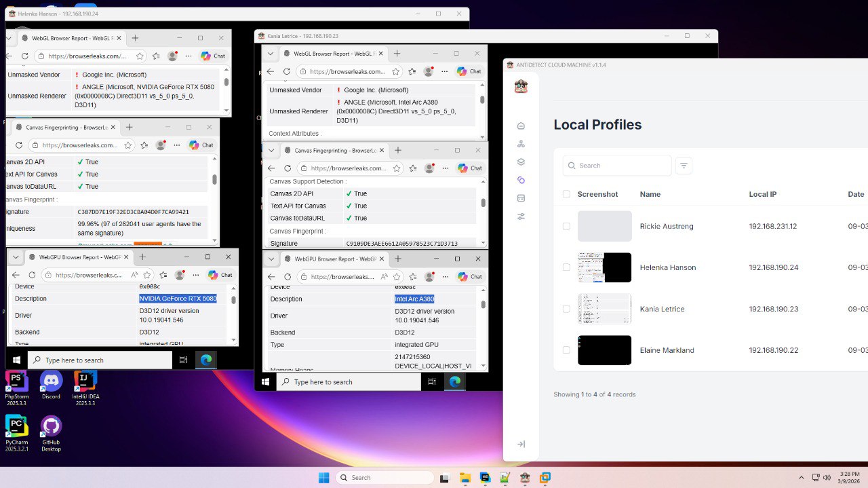Open the home icon in Antidetect sidebar
Viewport: 868px width, 488px height.
[x=521, y=126]
